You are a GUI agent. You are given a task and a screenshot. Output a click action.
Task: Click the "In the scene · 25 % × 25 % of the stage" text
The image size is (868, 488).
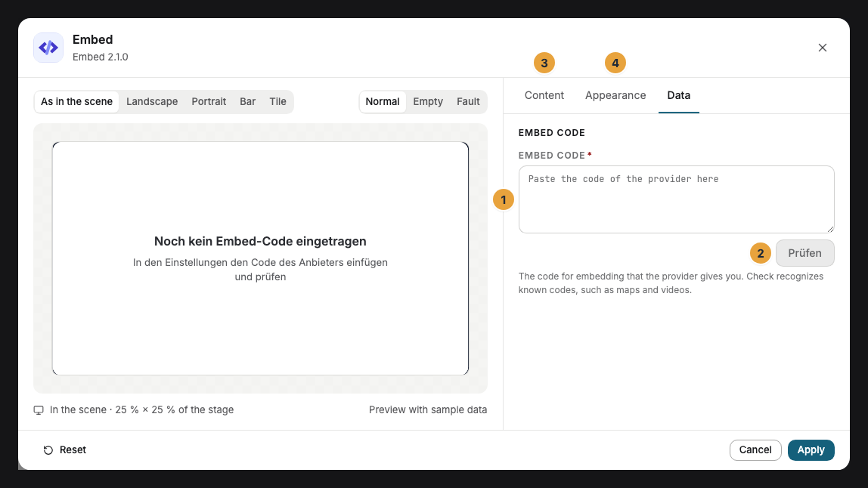click(x=141, y=410)
